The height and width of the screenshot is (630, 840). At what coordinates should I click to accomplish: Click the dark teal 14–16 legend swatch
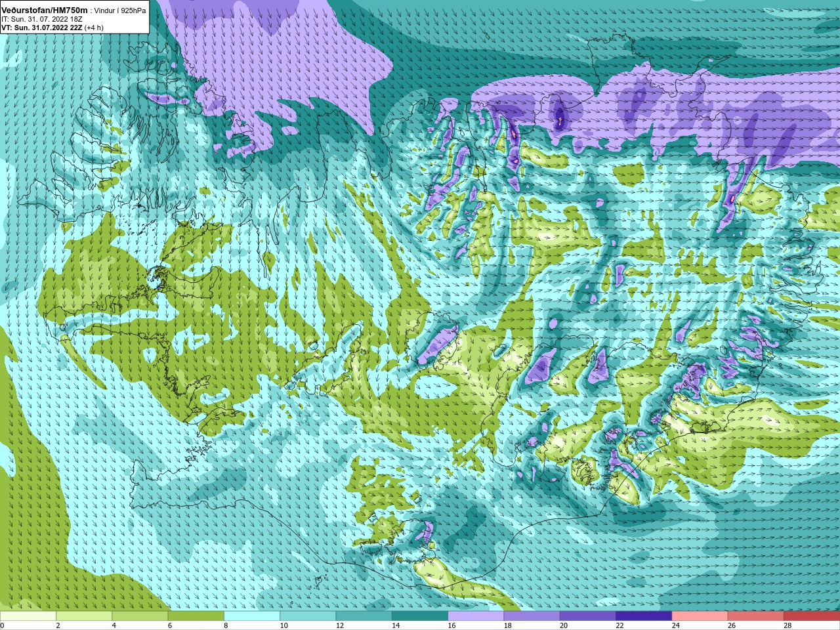click(420, 616)
